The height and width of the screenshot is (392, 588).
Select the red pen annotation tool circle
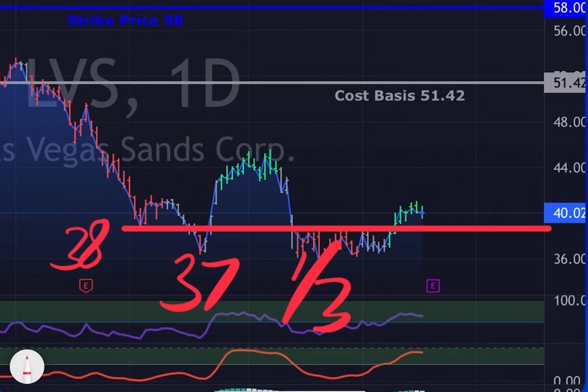pos(27,366)
